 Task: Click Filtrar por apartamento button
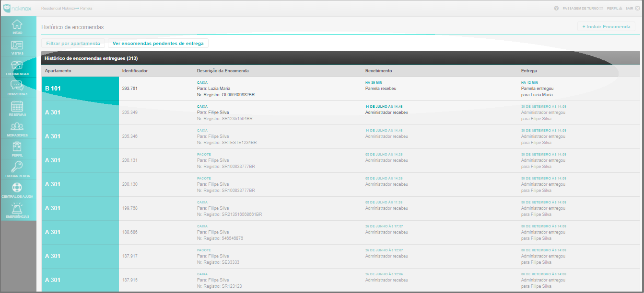point(73,43)
